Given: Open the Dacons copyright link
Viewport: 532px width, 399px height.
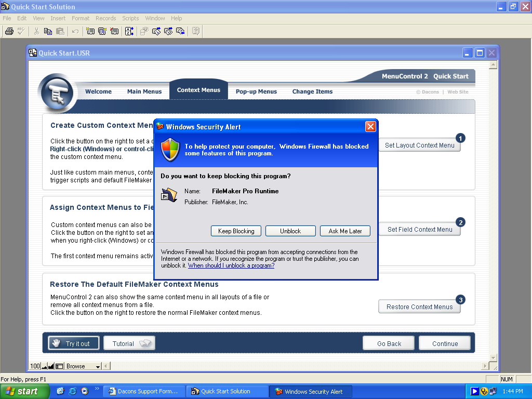Looking at the screenshot, I should (428, 91).
